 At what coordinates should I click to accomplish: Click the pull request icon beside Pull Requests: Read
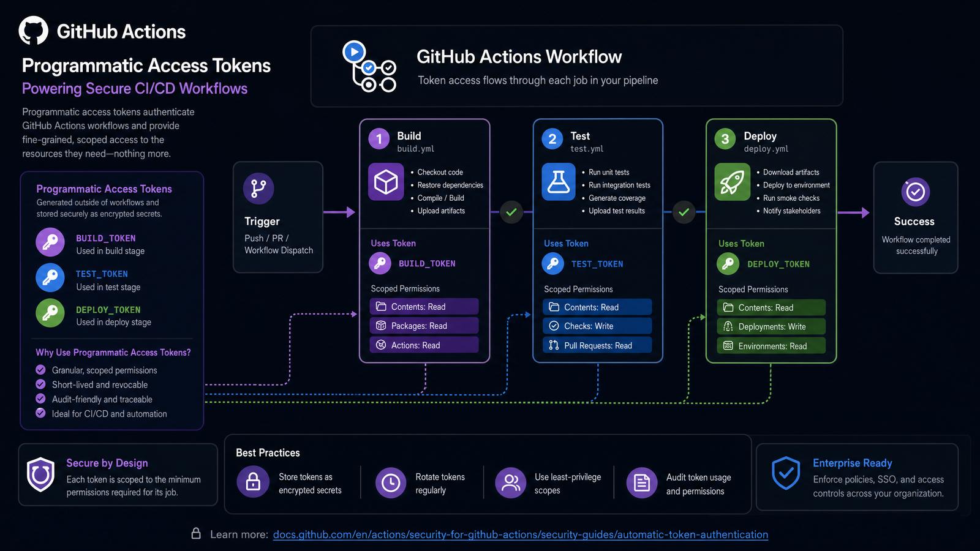[554, 345]
